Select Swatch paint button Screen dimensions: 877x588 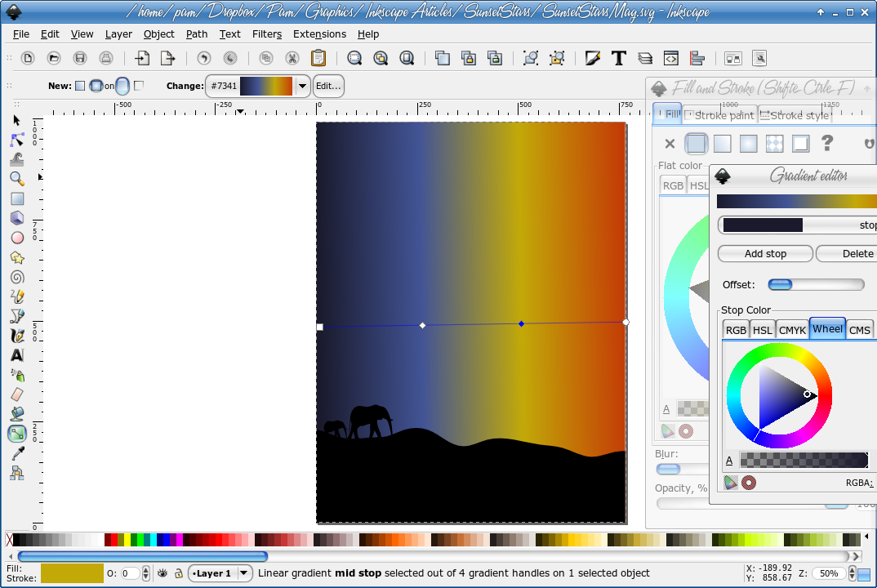coord(801,144)
